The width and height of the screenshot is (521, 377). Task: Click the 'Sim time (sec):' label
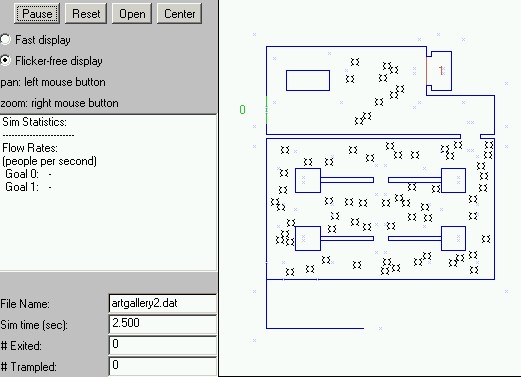tap(34, 325)
